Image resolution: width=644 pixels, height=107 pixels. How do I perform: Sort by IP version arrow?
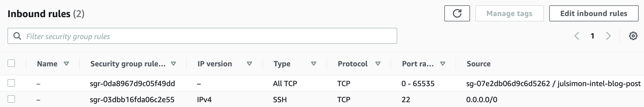click(x=249, y=64)
